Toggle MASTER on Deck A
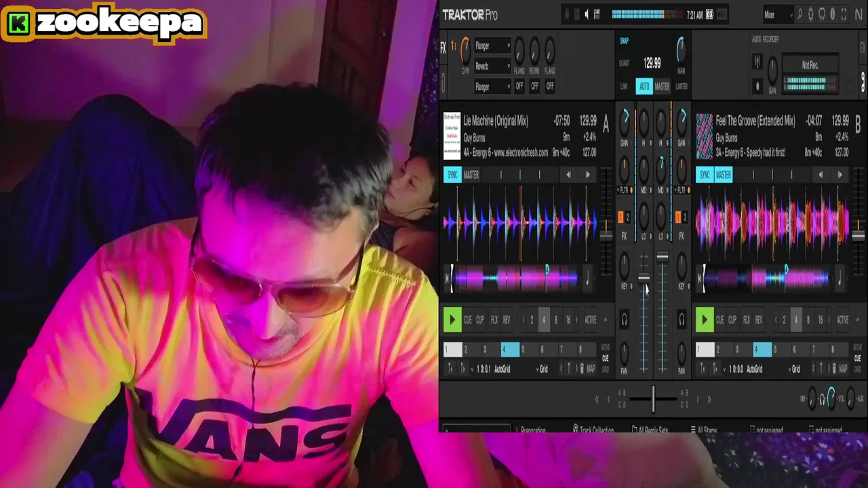Viewport: 868px width, 488px height. coord(471,175)
